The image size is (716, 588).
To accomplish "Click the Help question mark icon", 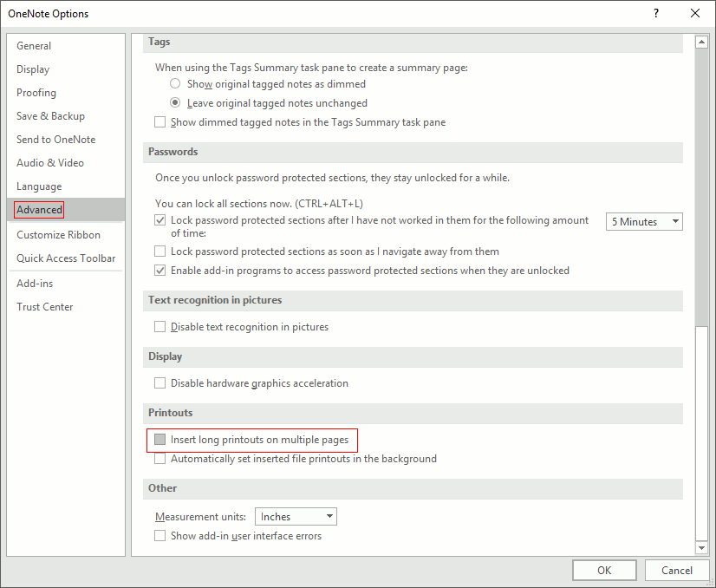I will (x=656, y=13).
